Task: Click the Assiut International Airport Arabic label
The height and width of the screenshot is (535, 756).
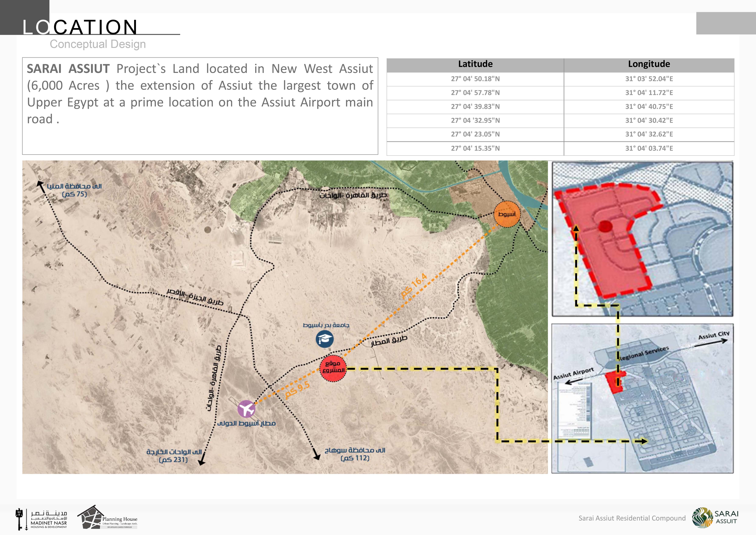Action: [246, 423]
